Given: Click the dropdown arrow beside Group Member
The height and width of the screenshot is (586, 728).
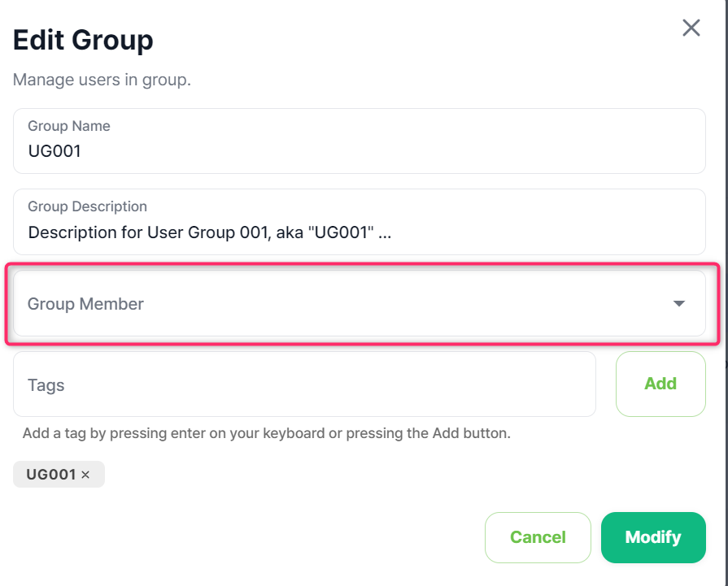Looking at the screenshot, I should tap(678, 303).
